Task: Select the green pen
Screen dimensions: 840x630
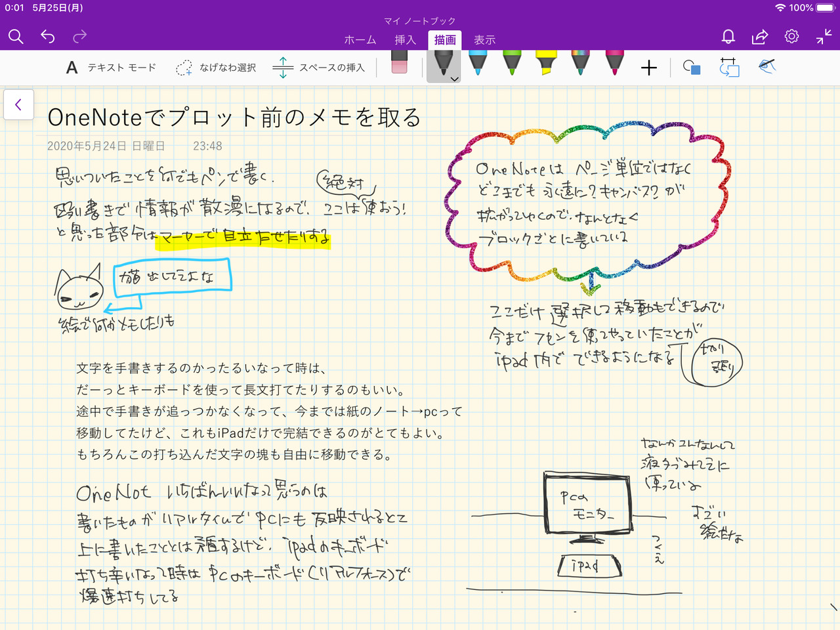Action: (513, 63)
